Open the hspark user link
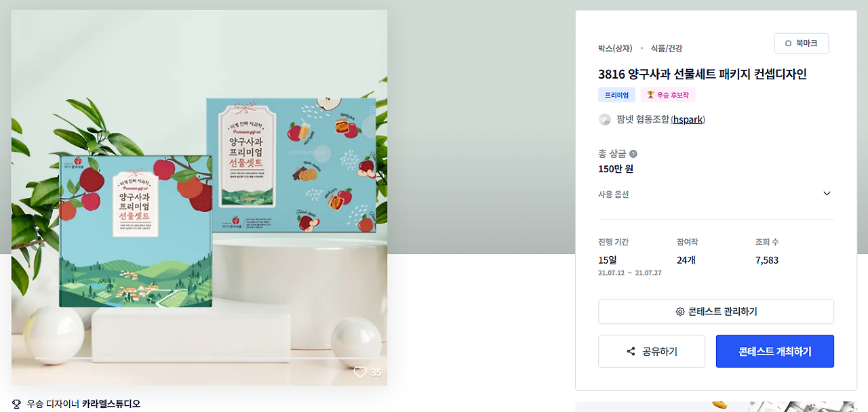Screen dimensions: 868x412 pos(688,120)
